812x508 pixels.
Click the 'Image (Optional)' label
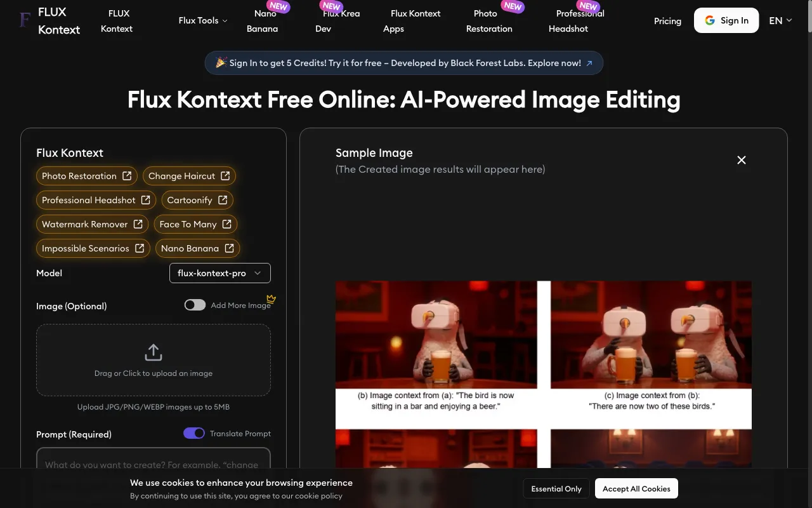coord(72,306)
